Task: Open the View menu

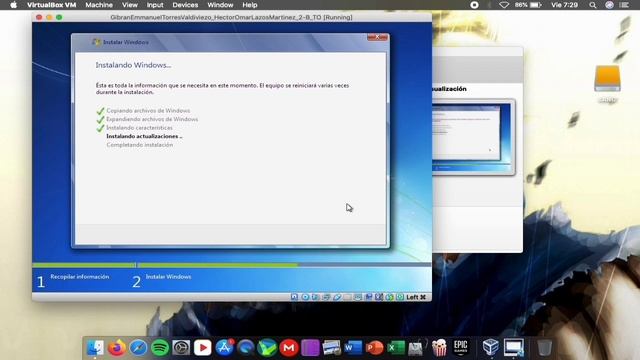Action: [x=130, y=5]
